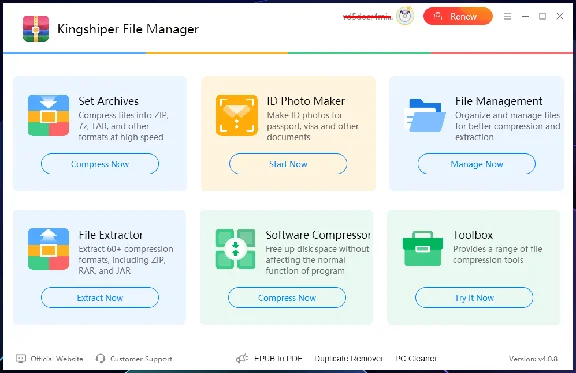Image resolution: width=576 pixels, height=373 pixels.
Task: Click the Toolbox description text
Action: tap(498, 254)
